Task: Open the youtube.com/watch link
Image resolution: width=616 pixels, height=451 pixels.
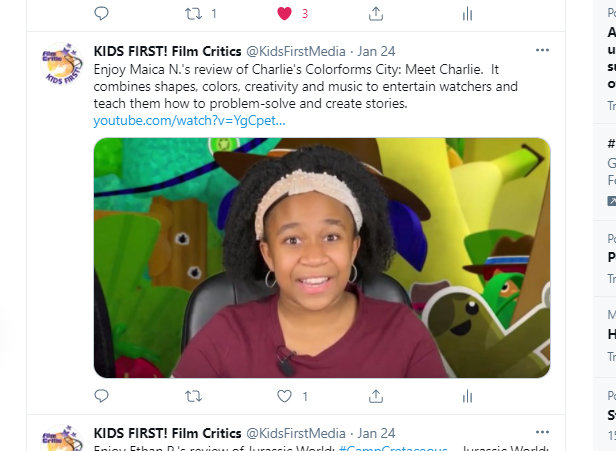Action: (x=189, y=121)
